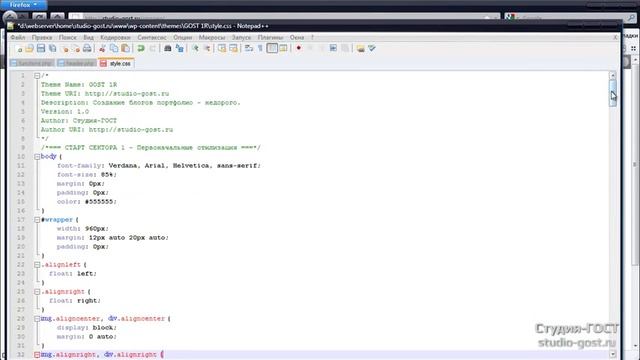Open the Синтаксис menu
The height and width of the screenshot is (360, 640).
click(x=151, y=37)
